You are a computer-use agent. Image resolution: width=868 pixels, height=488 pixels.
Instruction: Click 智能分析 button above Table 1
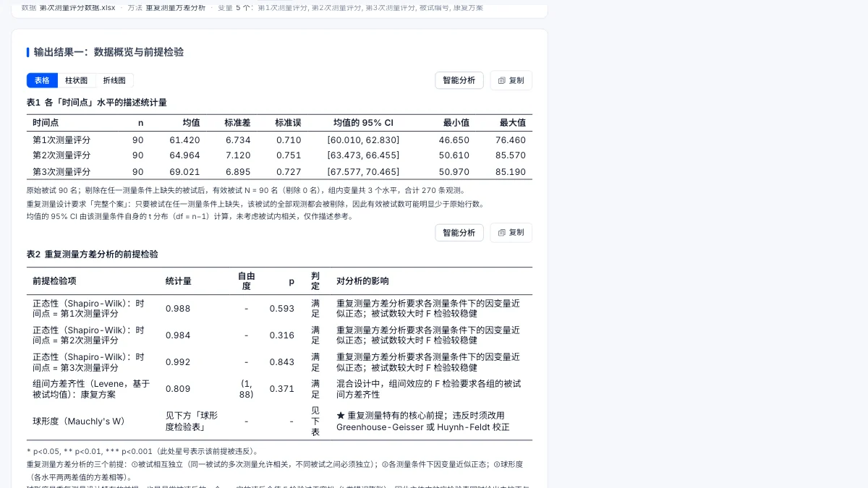tap(459, 80)
